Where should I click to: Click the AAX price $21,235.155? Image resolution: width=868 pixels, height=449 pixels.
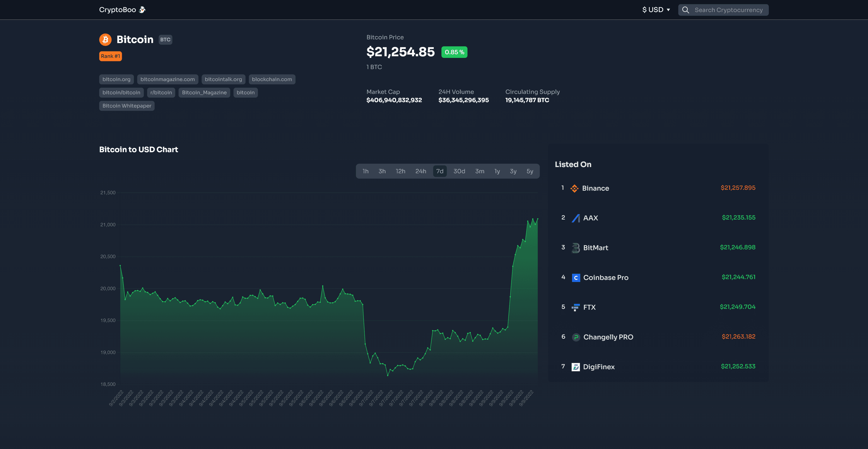point(738,218)
